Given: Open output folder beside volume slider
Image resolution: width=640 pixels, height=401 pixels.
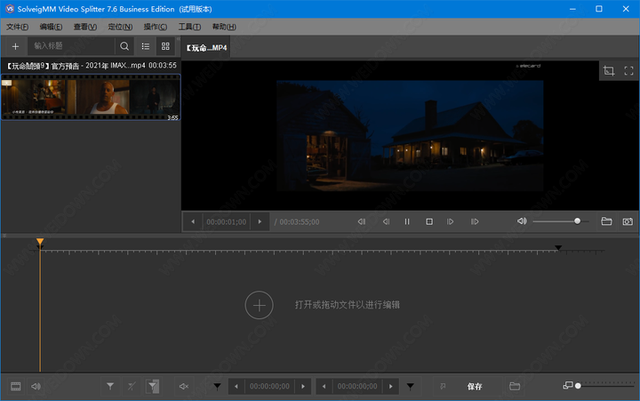Looking at the screenshot, I should pyautogui.click(x=607, y=221).
